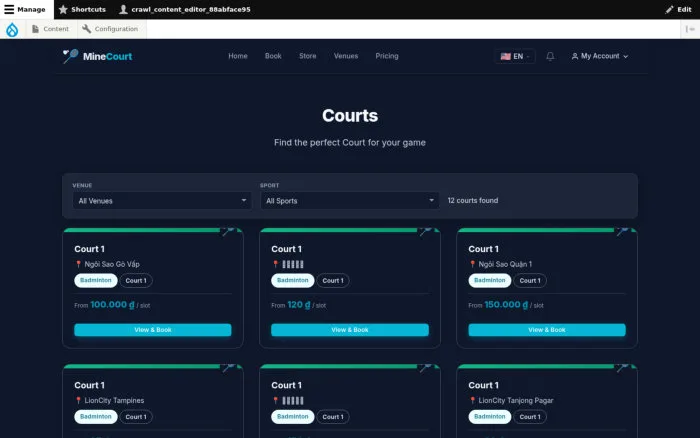Click the user avatar icon in admin bar
Screen dimensions: 700x438
click(x=124, y=9)
